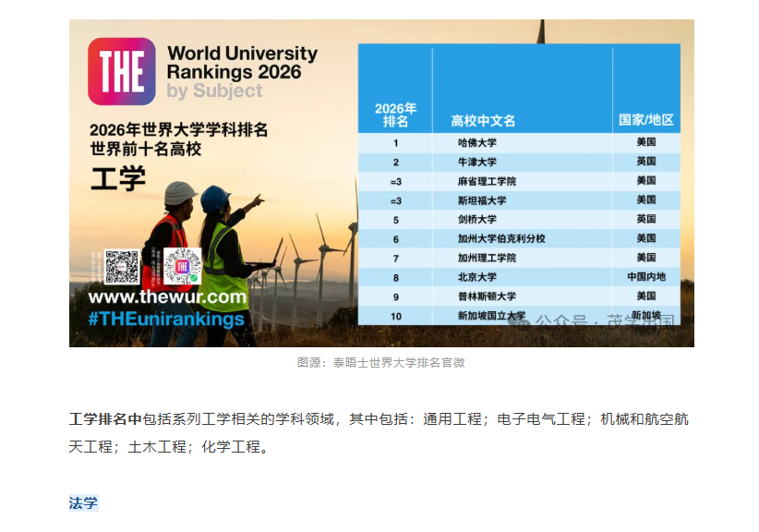Image resolution: width=759 pixels, height=532 pixels.
Task: Click the www.thewur.com web address
Action: pyautogui.click(x=167, y=298)
